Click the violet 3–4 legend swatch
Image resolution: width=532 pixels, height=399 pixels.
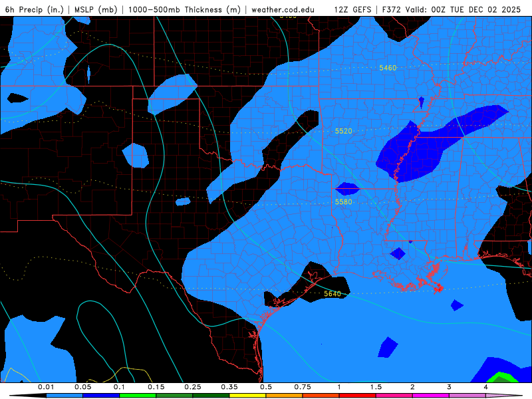coord(467,396)
